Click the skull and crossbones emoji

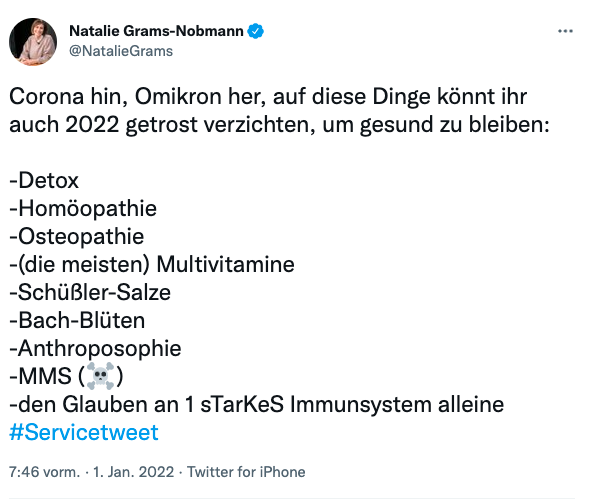[100, 376]
